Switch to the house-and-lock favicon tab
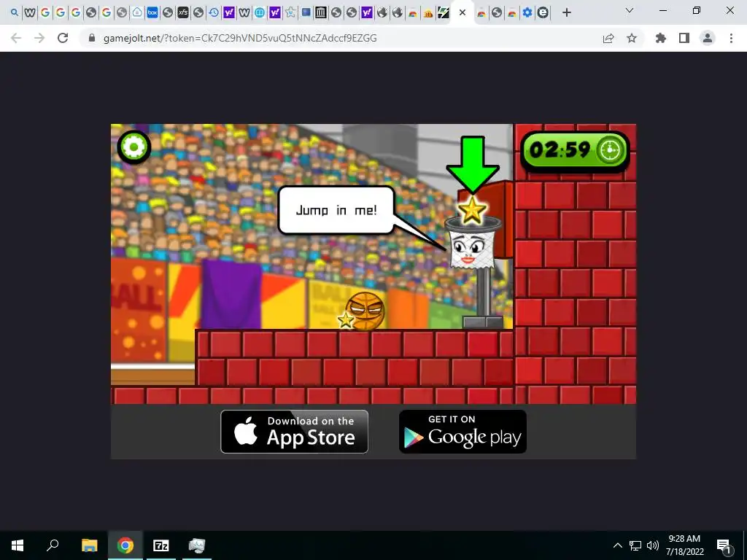The image size is (747, 560). click(136, 13)
